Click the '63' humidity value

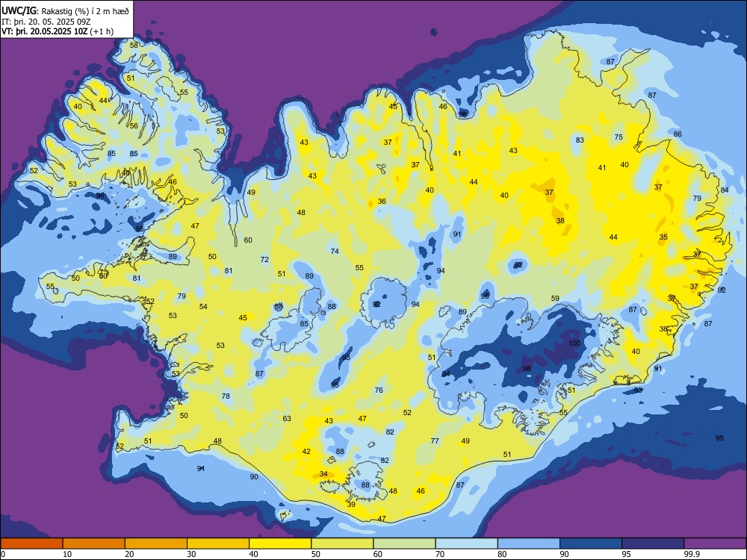287,419
